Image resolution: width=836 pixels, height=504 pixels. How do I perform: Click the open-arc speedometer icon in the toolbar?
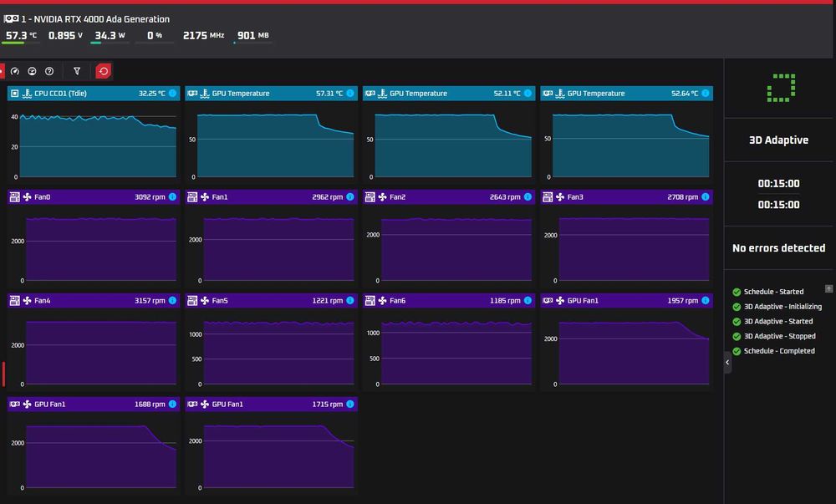pyautogui.click(x=15, y=71)
